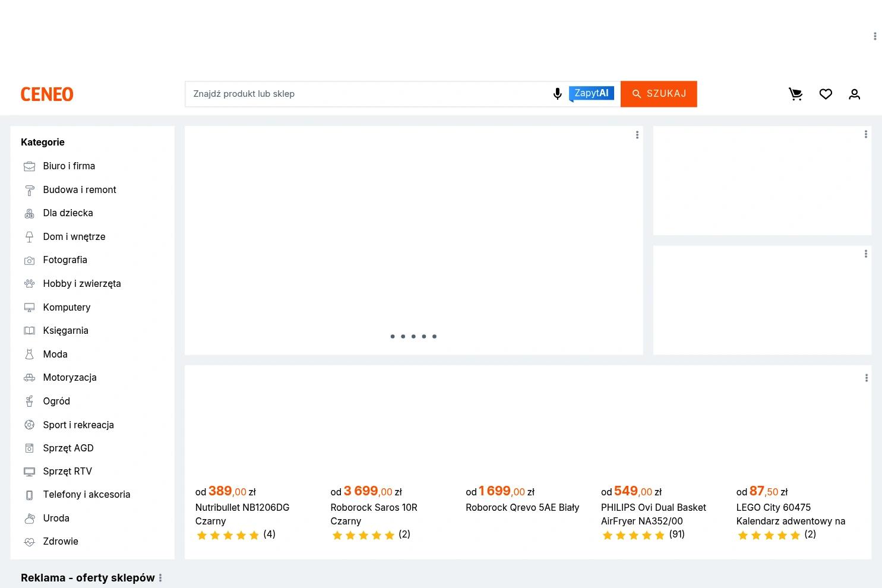The image size is (882, 588).
Task: Open the shopping cart icon
Action: coord(796,94)
